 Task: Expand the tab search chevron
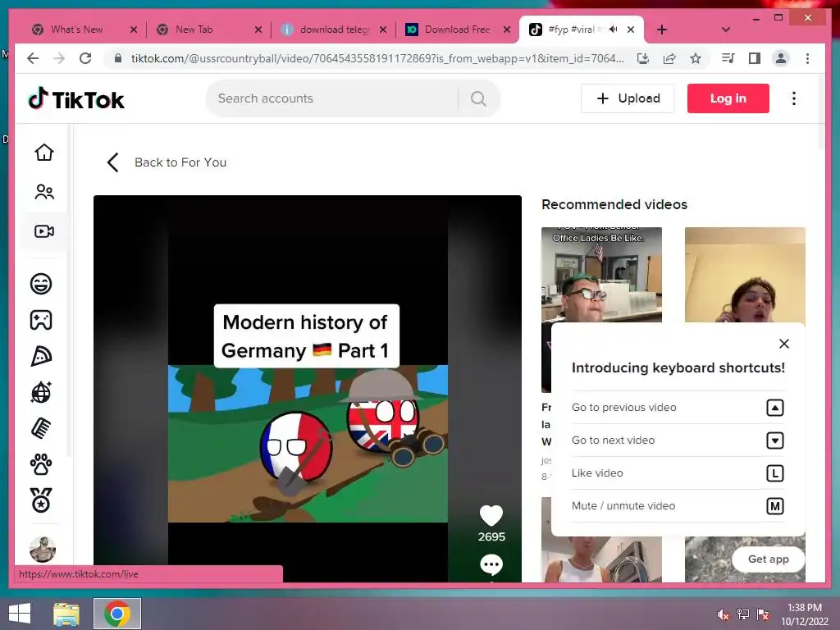[x=726, y=30]
